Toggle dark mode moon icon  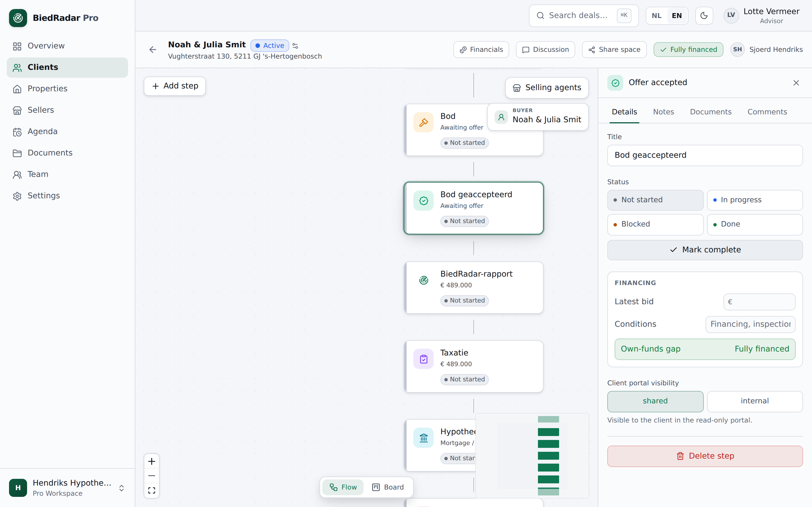pos(704,15)
